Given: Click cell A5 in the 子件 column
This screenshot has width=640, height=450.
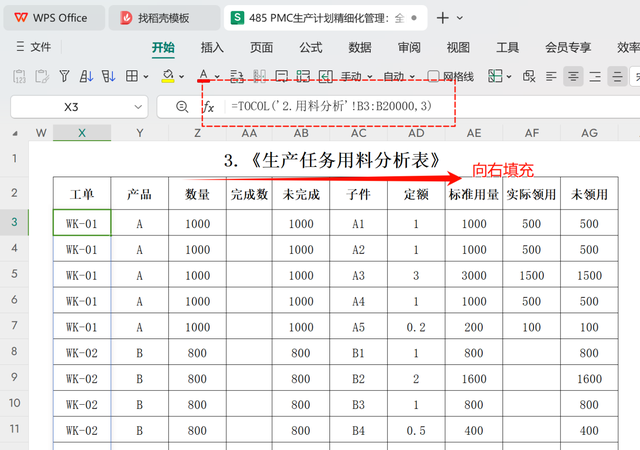Looking at the screenshot, I should coord(358,327).
